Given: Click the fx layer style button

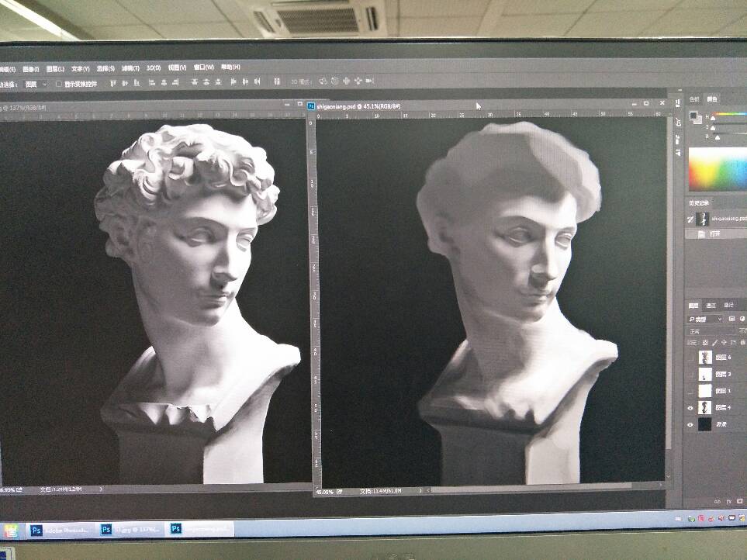Looking at the screenshot, I should (x=729, y=501).
